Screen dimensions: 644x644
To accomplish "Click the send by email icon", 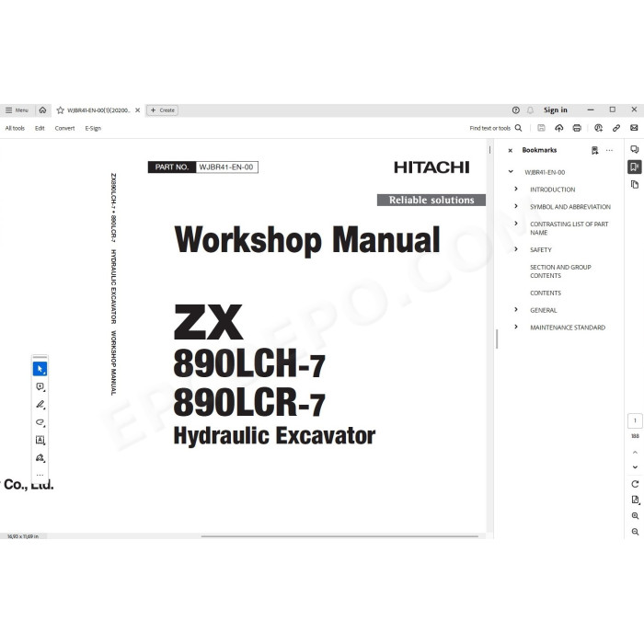I will coord(634,128).
